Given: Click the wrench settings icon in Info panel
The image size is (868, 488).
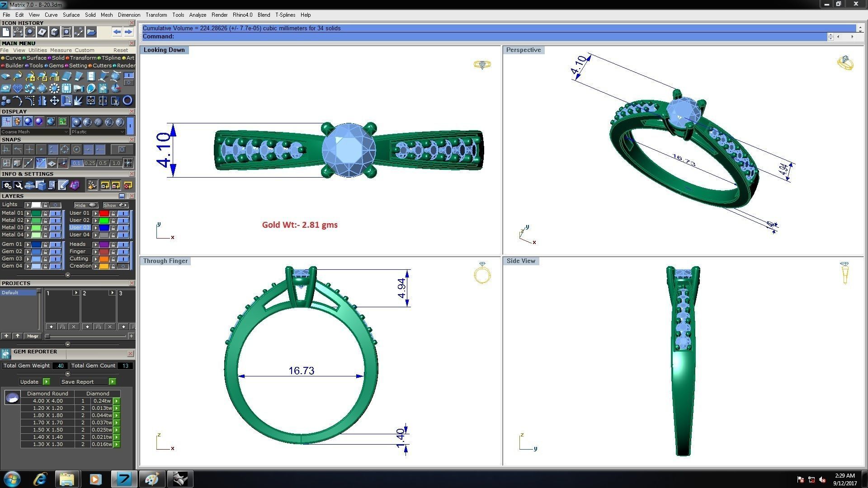Looking at the screenshot, I should 18,185.
